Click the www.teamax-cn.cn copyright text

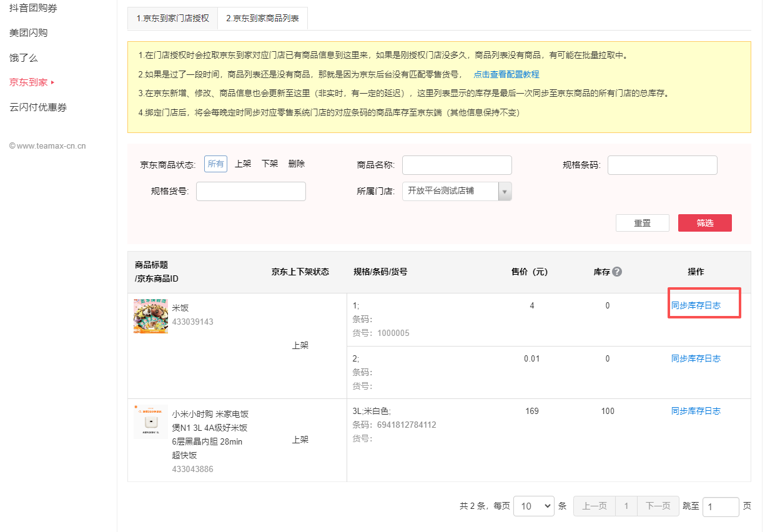[47, 146]
